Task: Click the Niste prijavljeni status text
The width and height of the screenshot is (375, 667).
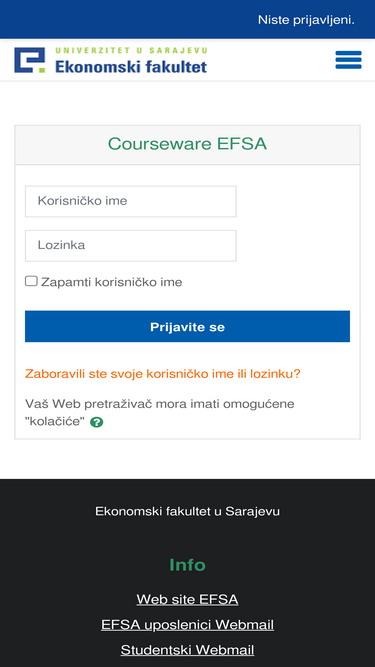Action: 306,20
